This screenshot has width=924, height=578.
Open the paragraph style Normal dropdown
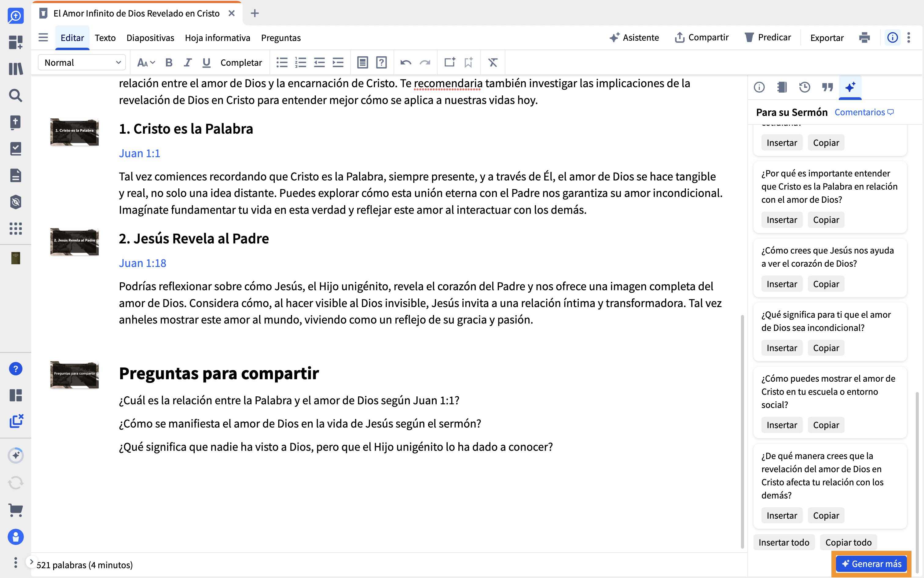(x=82, y=62)
